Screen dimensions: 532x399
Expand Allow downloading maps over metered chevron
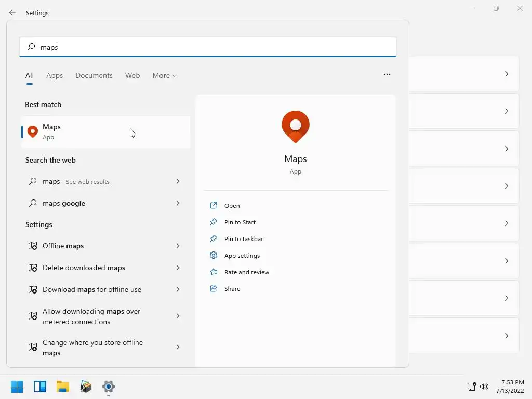[x=178, y=316]
